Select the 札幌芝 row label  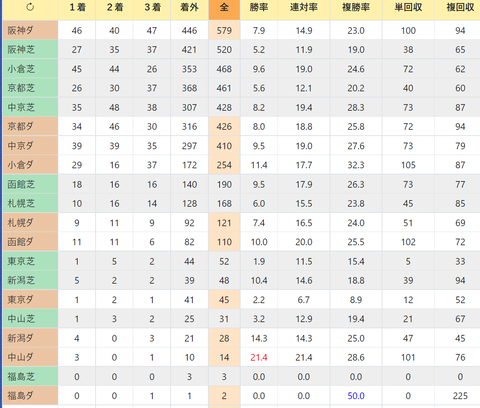click(30, 203)
